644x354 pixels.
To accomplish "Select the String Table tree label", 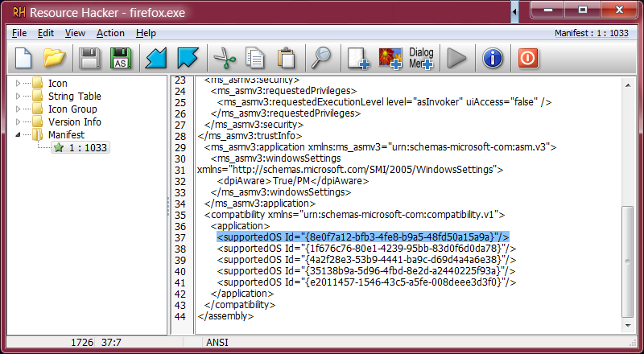I will [x=75, y=96].
